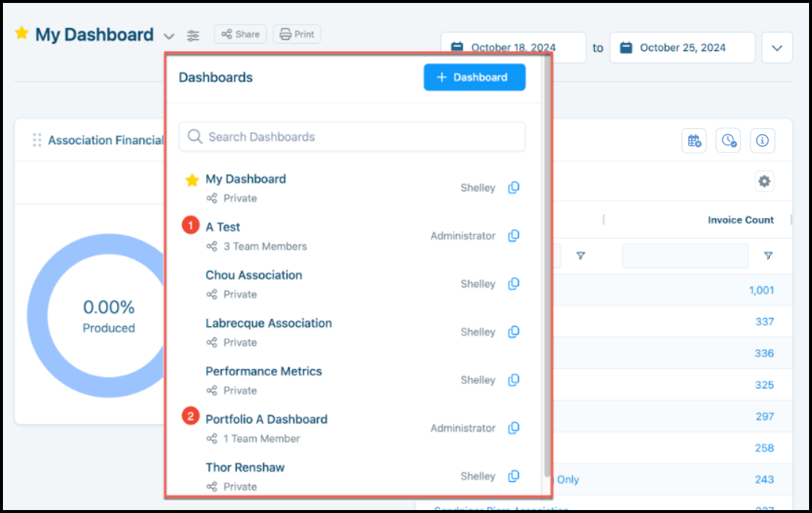This screenshot has width=812, height=513.
Task: Click share icon beside 3 Team Members
Action: (212, 247)
